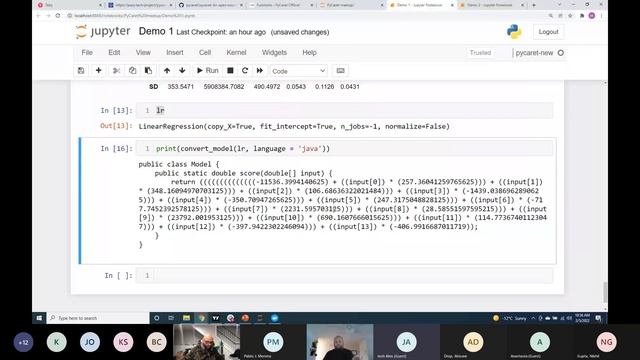640x360 pixels.
Task: Reload the page with the browser refresh icon
Action: click(58, 16)
